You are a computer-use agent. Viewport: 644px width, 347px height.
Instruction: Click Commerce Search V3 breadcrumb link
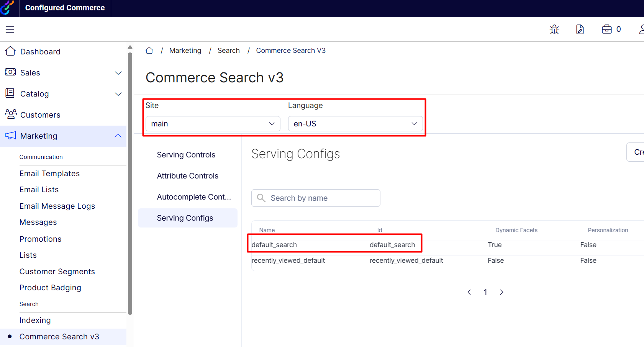[291, 51]
